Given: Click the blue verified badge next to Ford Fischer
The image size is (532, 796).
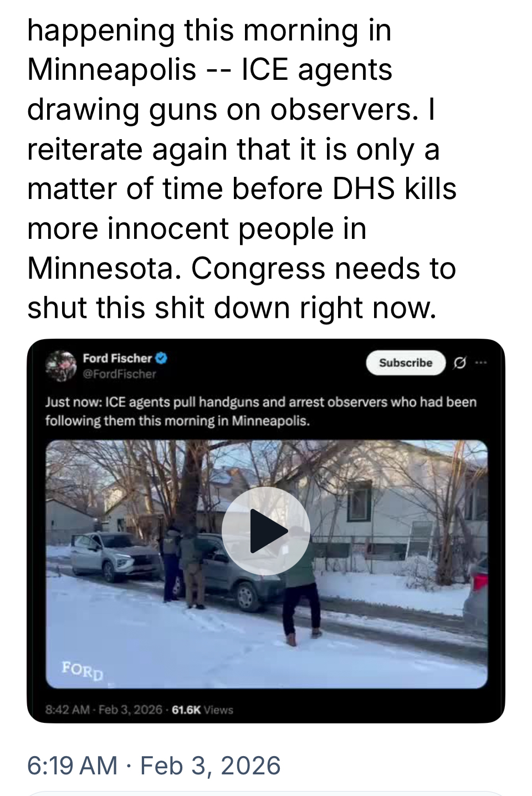Looking at the screenshot, I should 162,358.
